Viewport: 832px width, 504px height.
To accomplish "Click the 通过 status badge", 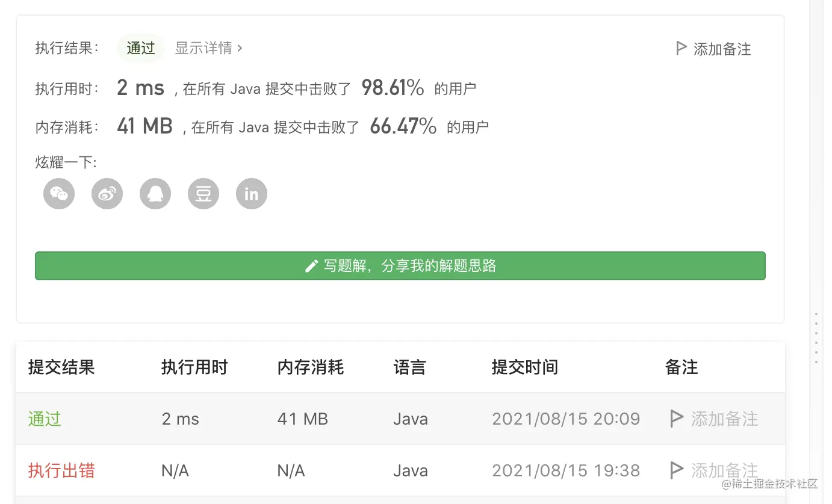I will pyautogui.click(x=141, y=48).
